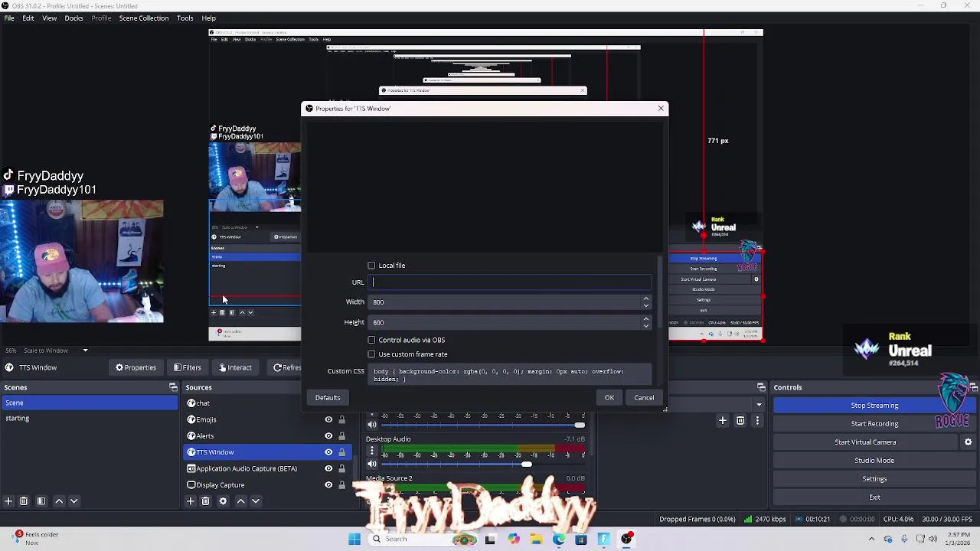
Task: Open File Explorer from taskbar
Action: [x=536, y=539]
